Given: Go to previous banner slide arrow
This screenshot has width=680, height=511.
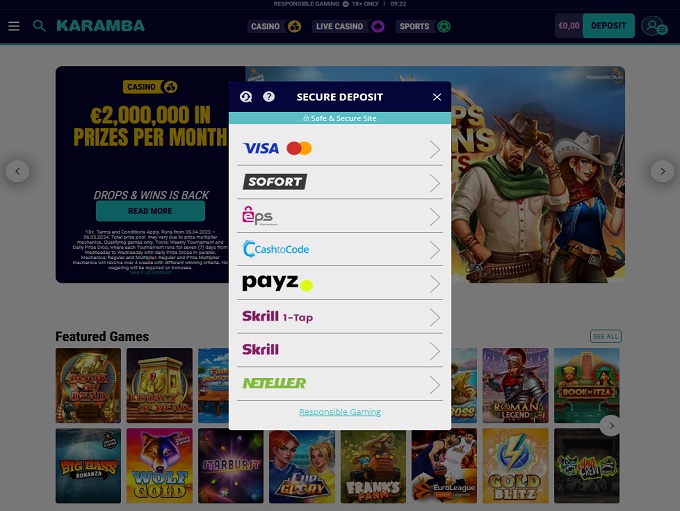Looking at the screenshot, I should 17,171.
